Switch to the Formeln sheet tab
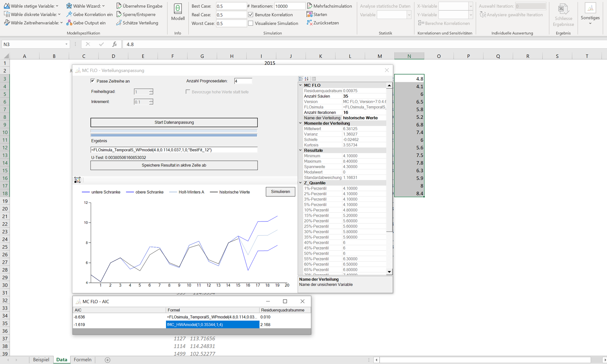This screenshot has width=607, height=364. coord(82,360)
